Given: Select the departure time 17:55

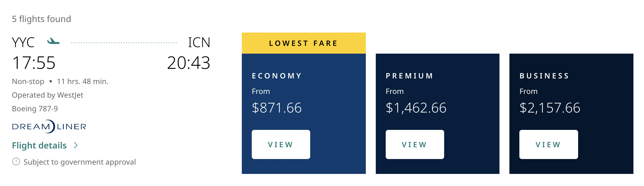Looking at the screenshot, I should click(x=34, y=64).
